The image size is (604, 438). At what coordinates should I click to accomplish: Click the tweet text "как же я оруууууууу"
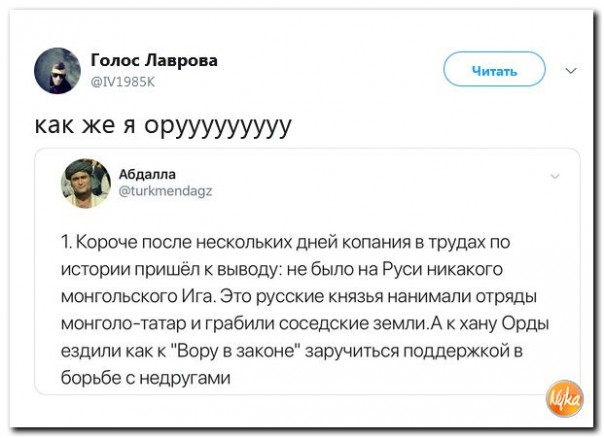(x=162, y=125)
